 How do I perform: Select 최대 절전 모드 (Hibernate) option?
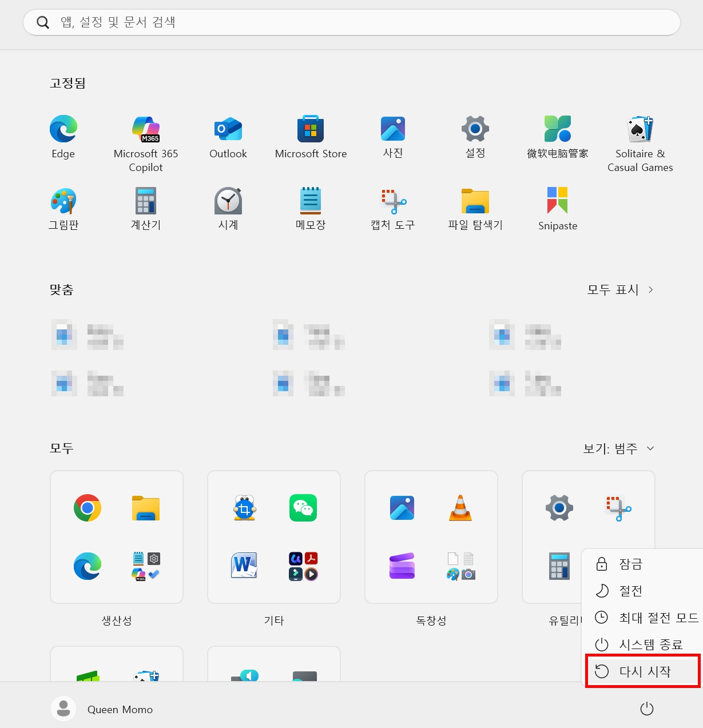642,618
